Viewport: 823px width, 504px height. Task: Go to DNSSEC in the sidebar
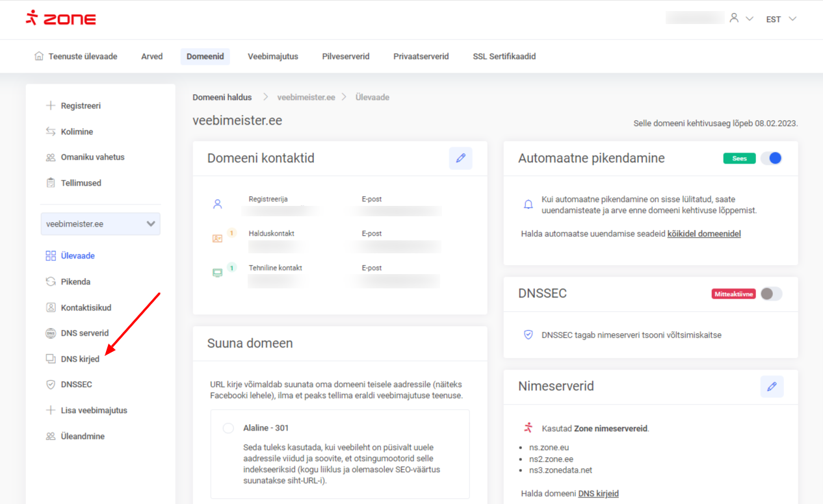(x=76, y=384)
